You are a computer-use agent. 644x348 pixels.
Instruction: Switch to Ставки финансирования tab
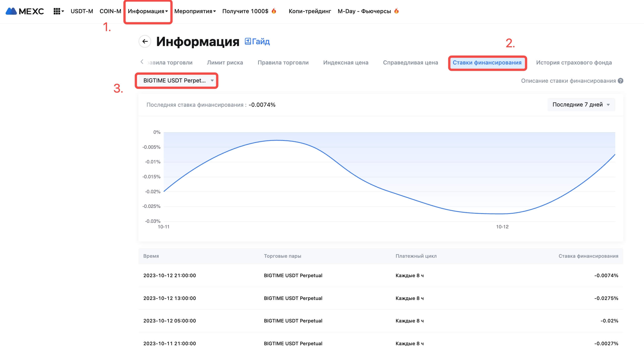coord(487,62)
